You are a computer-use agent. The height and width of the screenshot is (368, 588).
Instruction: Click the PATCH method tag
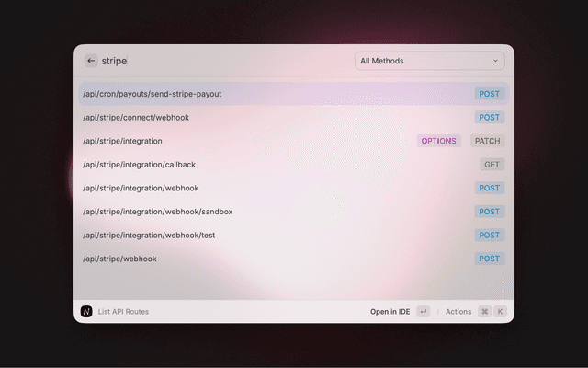click(487, 141)
